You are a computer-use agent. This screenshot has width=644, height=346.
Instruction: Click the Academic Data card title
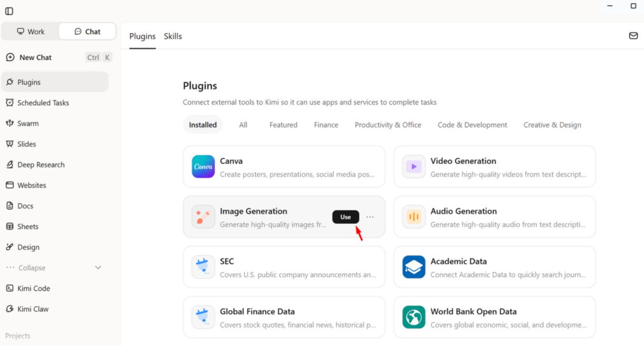459,261
